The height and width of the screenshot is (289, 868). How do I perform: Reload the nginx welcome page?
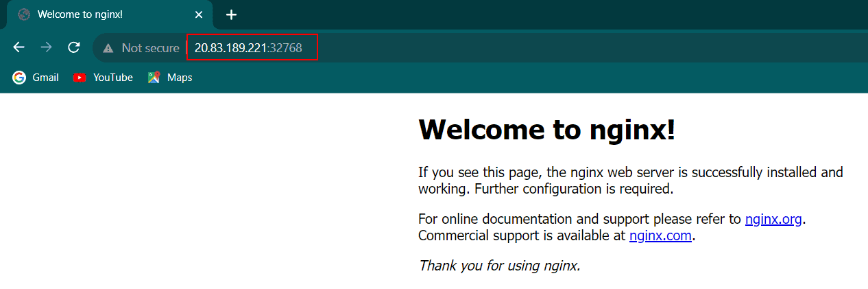[74, 47]
